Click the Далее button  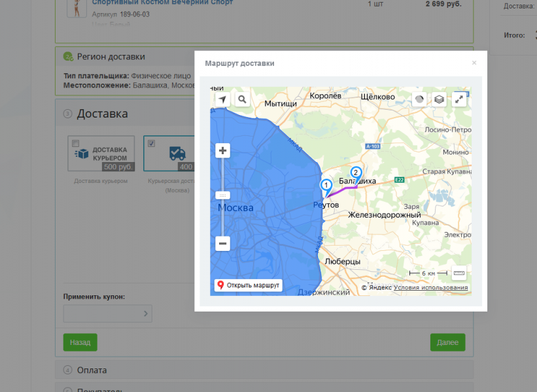tap(447, 342)
